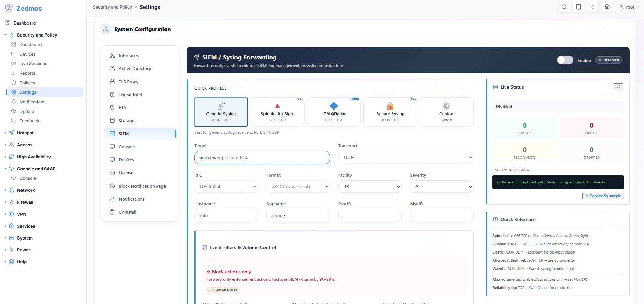Select the Custom manual profile
644x304 pixels.
click(447, 112)
